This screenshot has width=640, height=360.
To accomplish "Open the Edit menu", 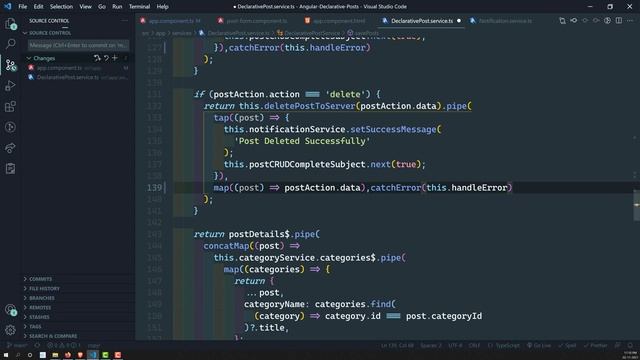I will (x=38, y=7).
